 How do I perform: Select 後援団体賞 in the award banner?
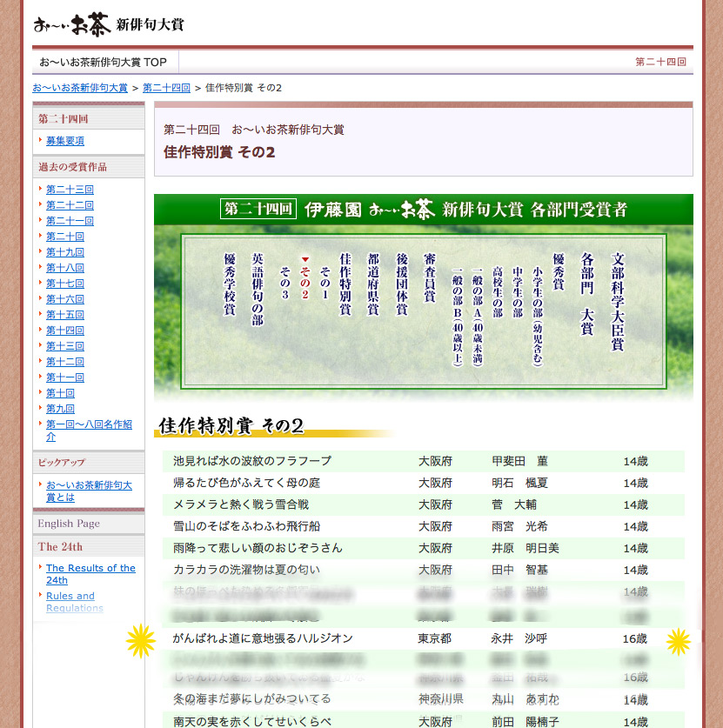(x=402, y=284)
